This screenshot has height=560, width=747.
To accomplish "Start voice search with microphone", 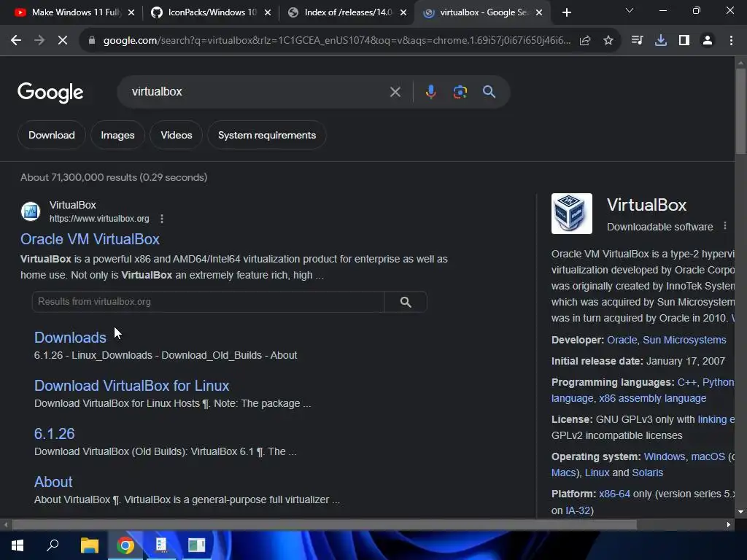I will pos(430,91).
